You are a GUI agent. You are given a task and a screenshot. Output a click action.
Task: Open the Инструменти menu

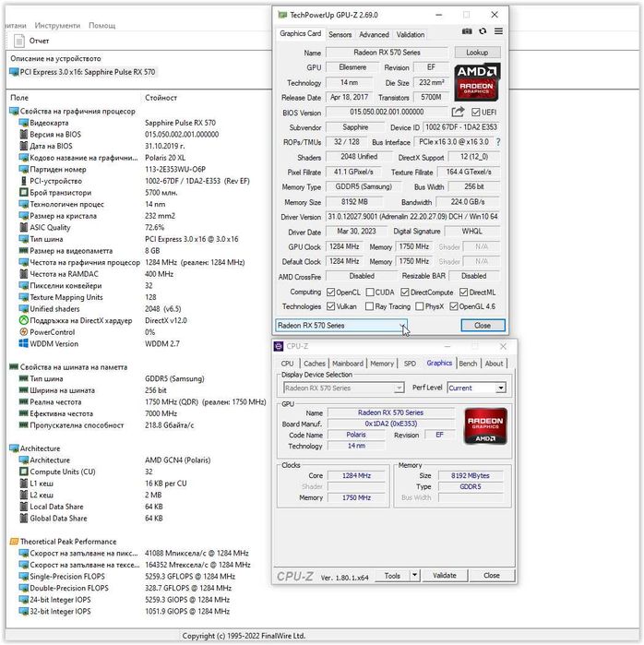(x=57, y=26)
